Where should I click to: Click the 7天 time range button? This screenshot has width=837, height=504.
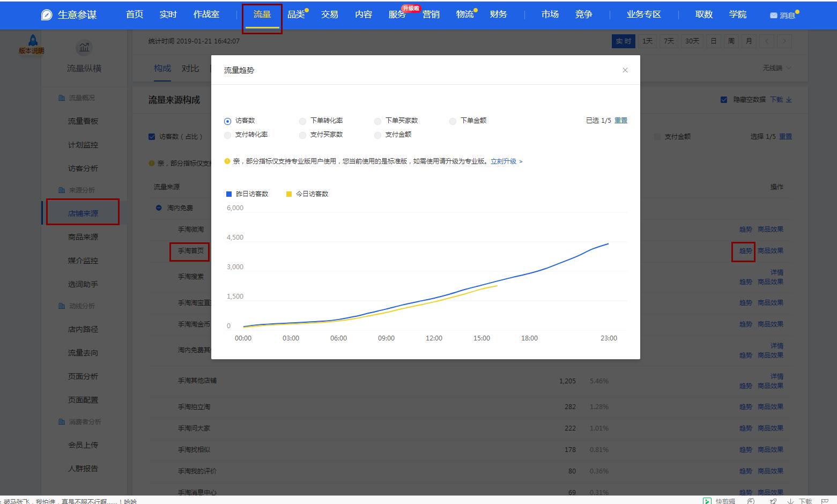(668, 41)
